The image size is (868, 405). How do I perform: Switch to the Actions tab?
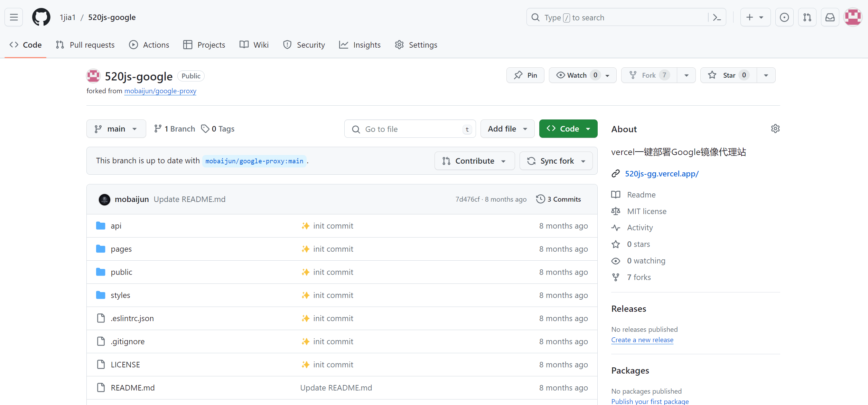149,45
